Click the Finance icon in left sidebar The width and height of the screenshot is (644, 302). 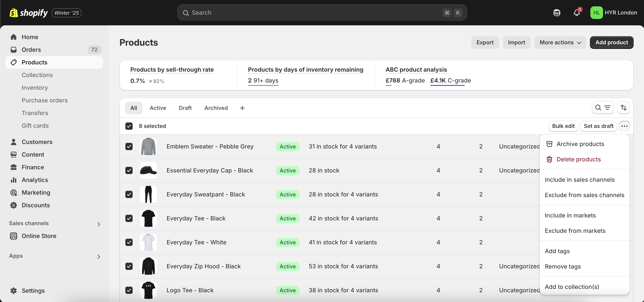click(14, 167)
